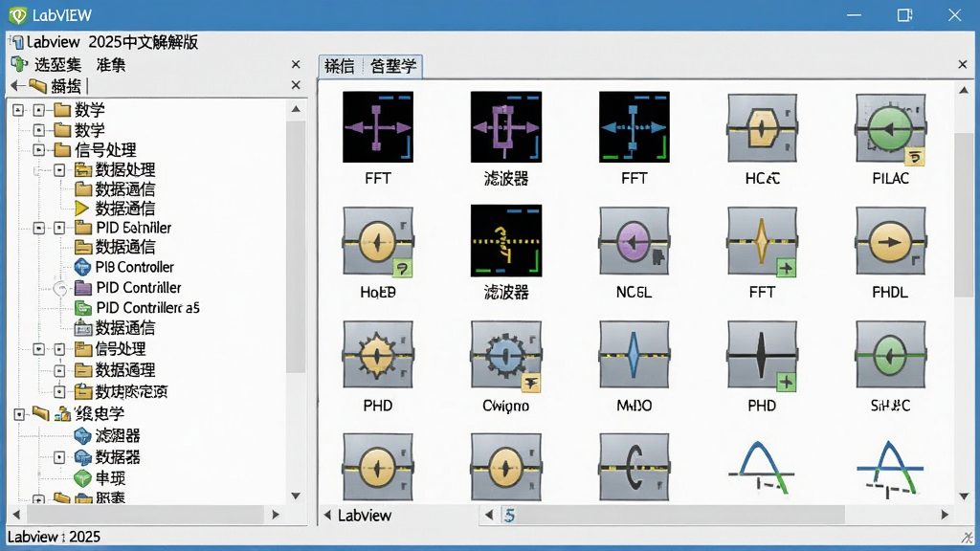The width and height of the screenshot is (980, 551).
Task: Maximize the LabVIEW window
Action: tap(904, 15)
